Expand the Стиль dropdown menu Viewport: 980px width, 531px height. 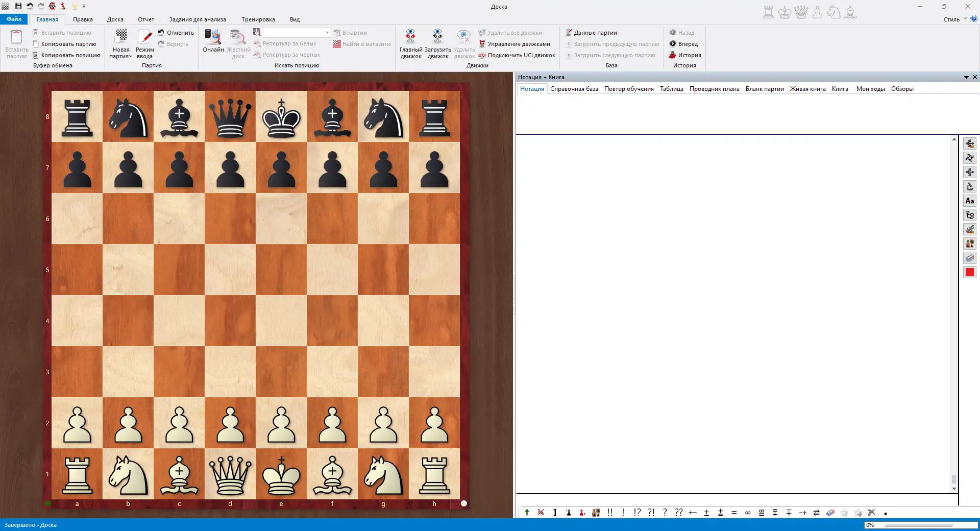(x=954, y=19)
